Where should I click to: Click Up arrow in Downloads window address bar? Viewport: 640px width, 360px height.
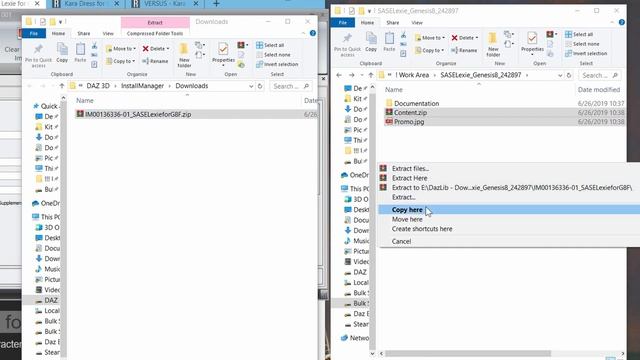pyautogui.click(x=62, y=86)
